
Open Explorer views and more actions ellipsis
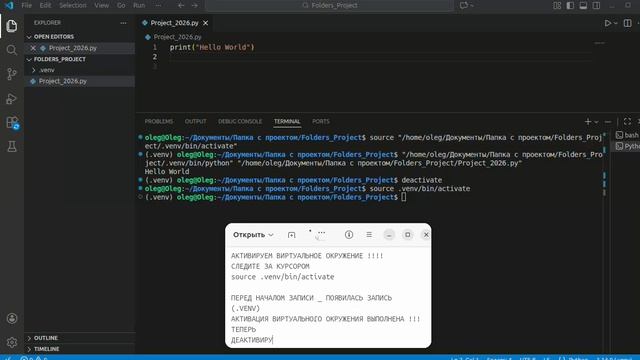click(123, 23)
